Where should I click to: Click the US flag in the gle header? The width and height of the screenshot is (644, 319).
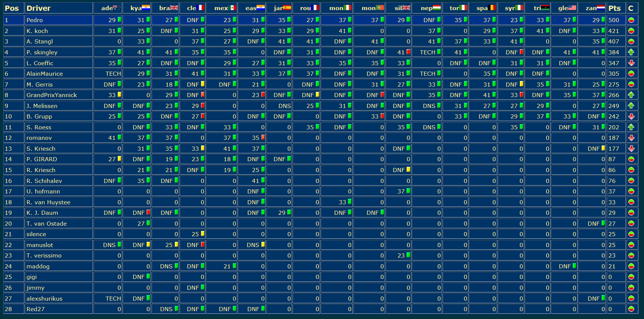point(572,7)
